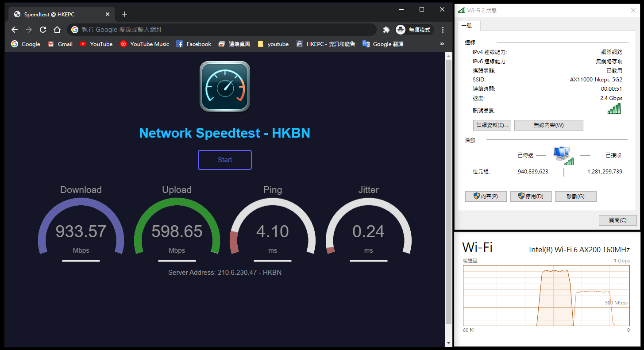Click the Ping gauge value 4.10
This screenshot has width=644, height=350.
pos(273,231)
